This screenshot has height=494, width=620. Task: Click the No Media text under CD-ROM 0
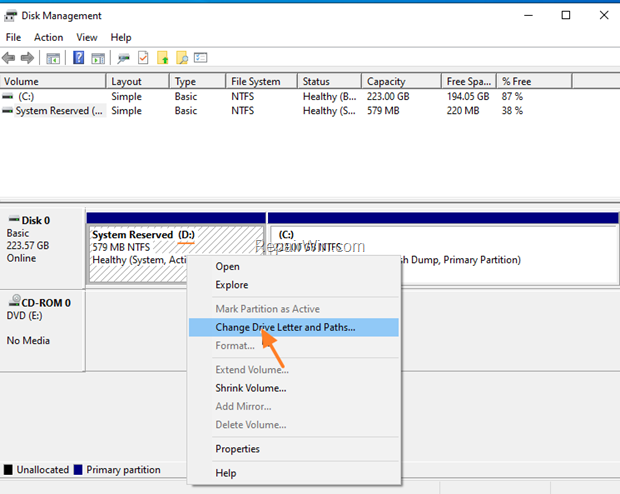28,341
